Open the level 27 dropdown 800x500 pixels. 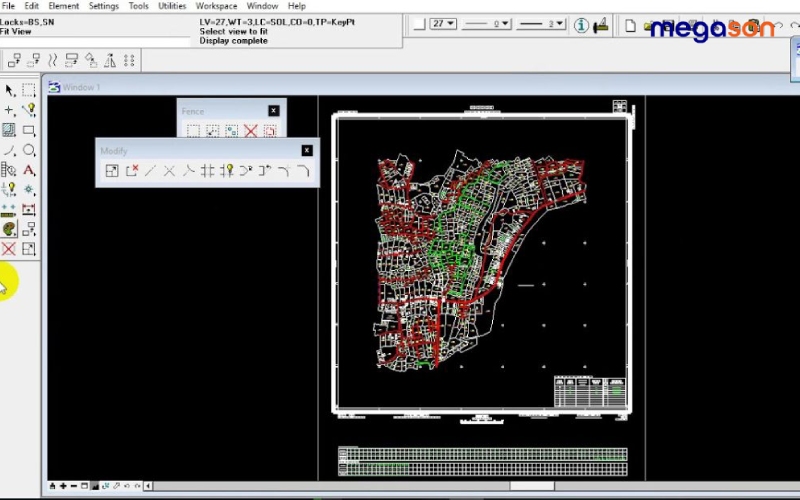pos(449,24)
